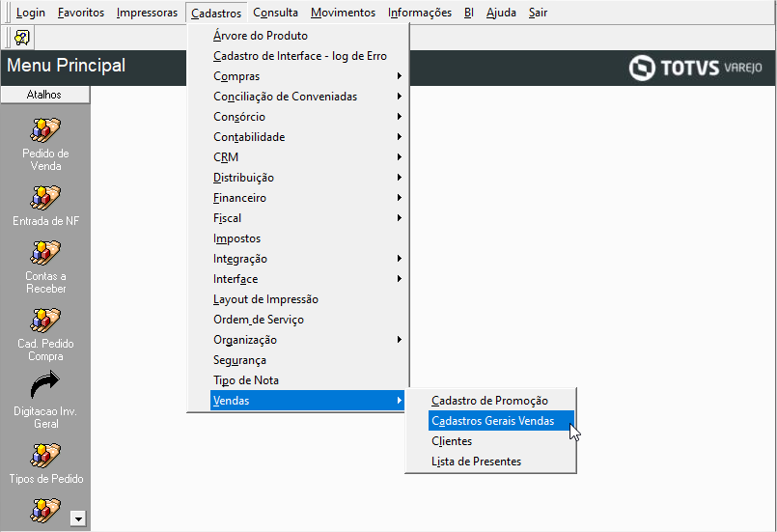Select Cadastro de Interface - log de Erro

(307, 56)
